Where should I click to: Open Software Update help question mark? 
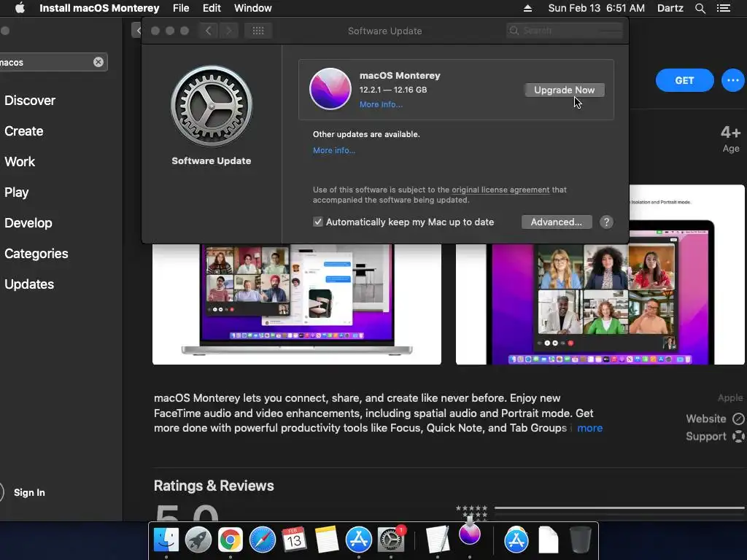(606, 222)
